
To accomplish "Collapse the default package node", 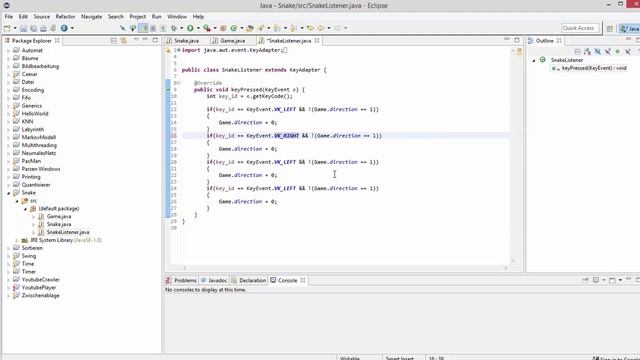I will click(25, 209).
